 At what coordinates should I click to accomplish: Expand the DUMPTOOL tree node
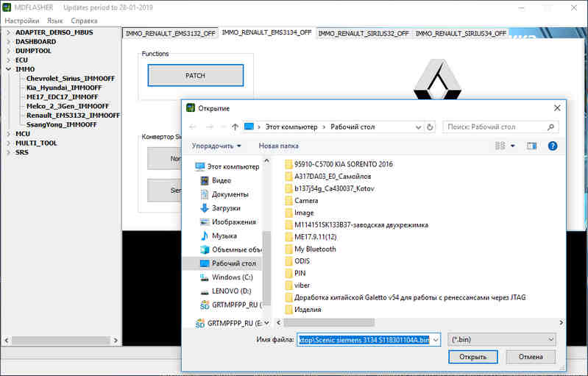pos(8,51)
